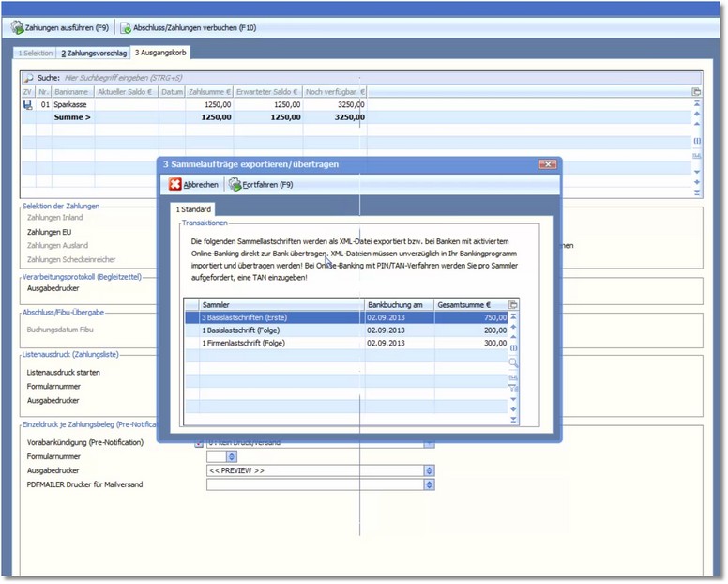Open column settings icon in bank table header
The height and width of the screenshot is (584, 728).
[696, 92]
